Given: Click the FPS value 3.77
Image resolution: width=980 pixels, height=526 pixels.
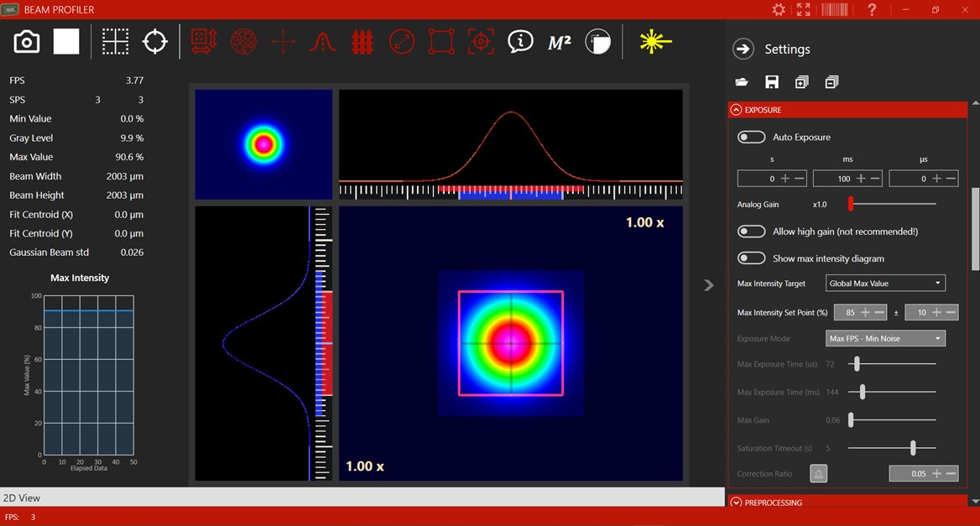Looking at the screenshot, I should [134, 81].
